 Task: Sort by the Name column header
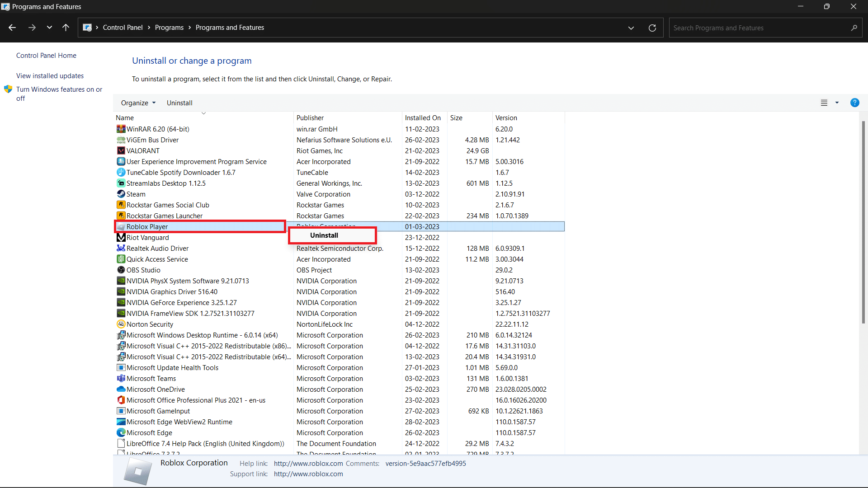(203, 118)
